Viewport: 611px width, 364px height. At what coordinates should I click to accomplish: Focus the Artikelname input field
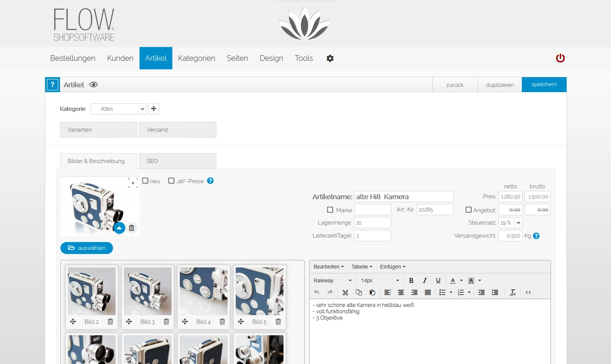click(x=404, y=197)
